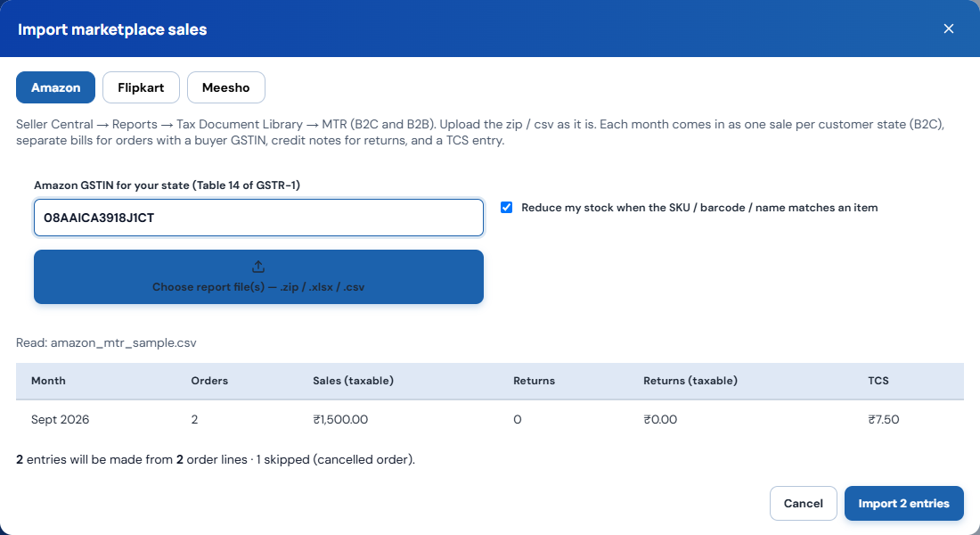Click the Seller Central instructions paragraph
The width and height of the screenshot is (980, 535).
pos(480,132)
